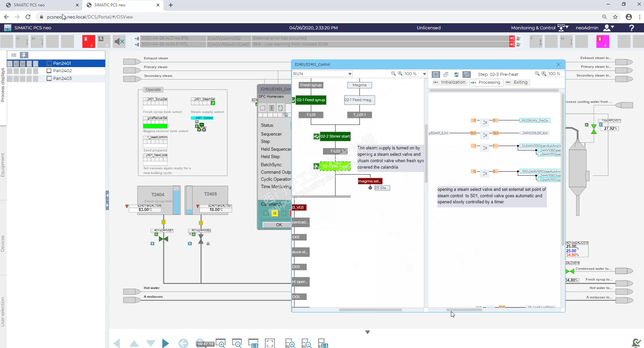Click the first step view toolbar icon
Image resolution: width=644 pixels, height=348 pixels.
point(436,74)
